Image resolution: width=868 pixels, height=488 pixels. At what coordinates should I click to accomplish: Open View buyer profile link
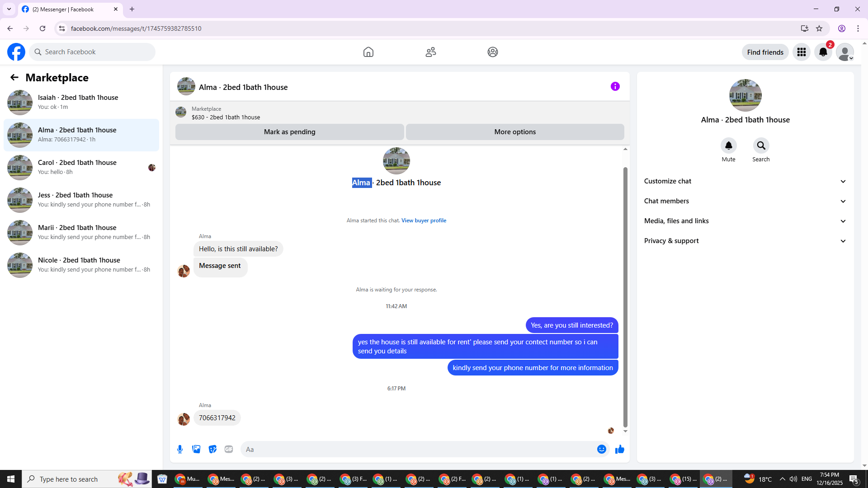[424, 221]
